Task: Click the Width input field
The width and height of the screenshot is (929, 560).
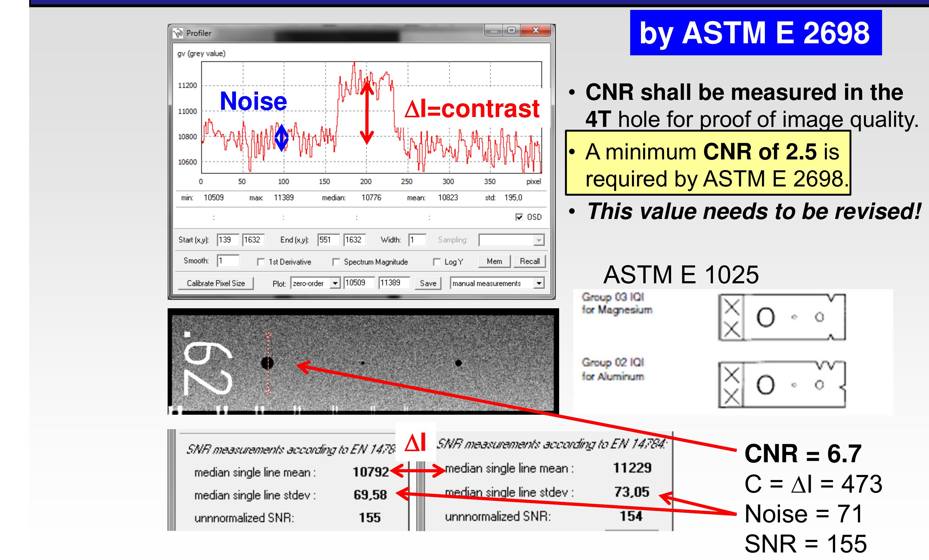Action: pyautogui.click(x=417, y=240)
